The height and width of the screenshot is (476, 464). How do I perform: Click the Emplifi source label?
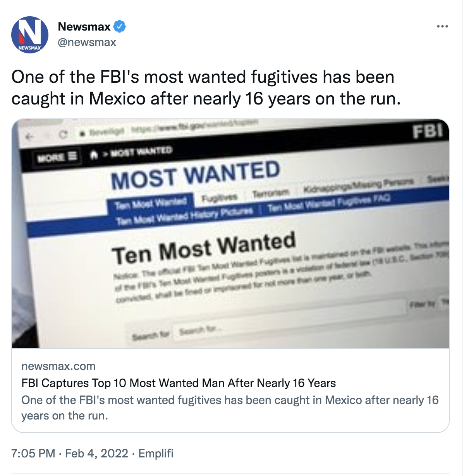[156, 453]
